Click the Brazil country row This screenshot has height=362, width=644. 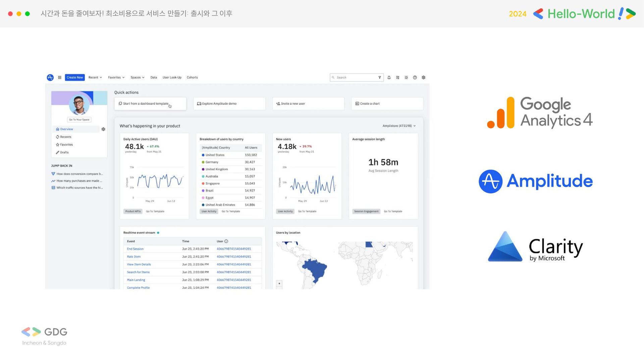pos(231,191)
